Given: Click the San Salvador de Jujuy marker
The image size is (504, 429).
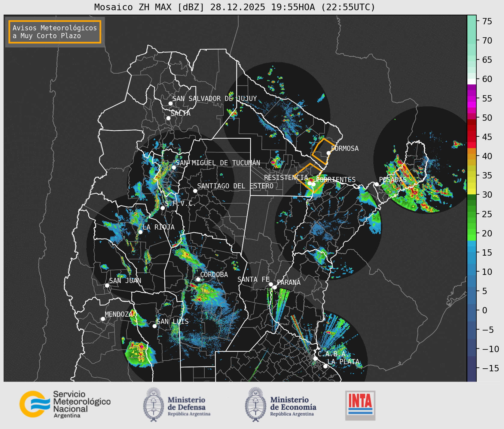Looking at the screenshot, I should [x=170, y=103].
